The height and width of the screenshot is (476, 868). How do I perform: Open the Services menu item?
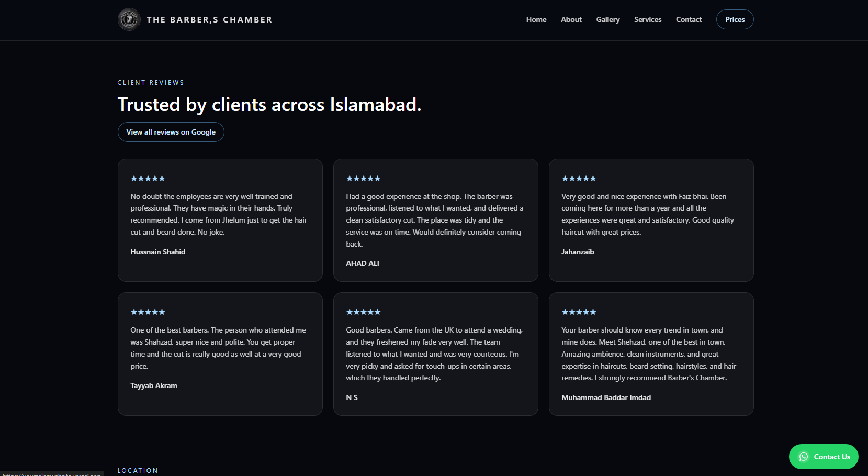coord(647,19)
